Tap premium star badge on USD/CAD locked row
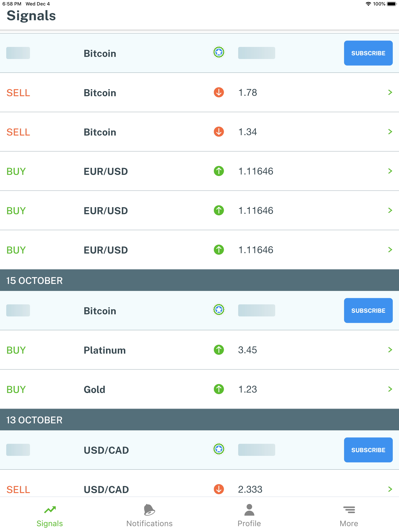The image size is (399, 532). coord(219,449)
